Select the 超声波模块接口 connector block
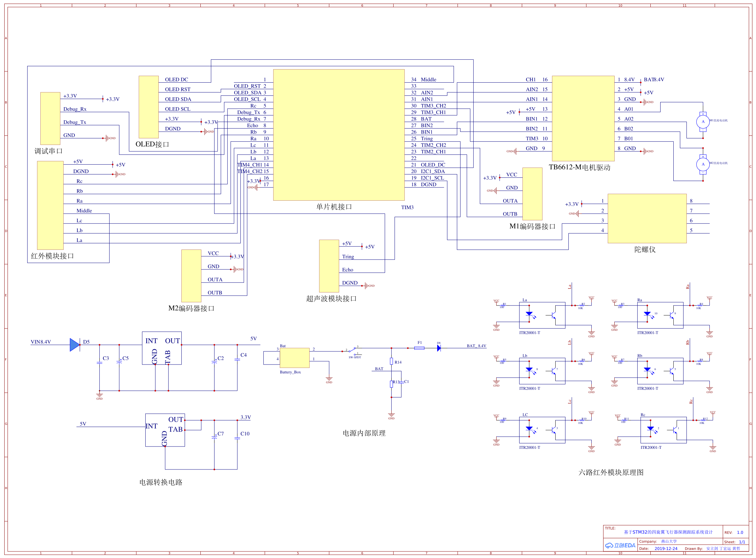The height and width of the screenshot is (558, 756). click(329, 266)
